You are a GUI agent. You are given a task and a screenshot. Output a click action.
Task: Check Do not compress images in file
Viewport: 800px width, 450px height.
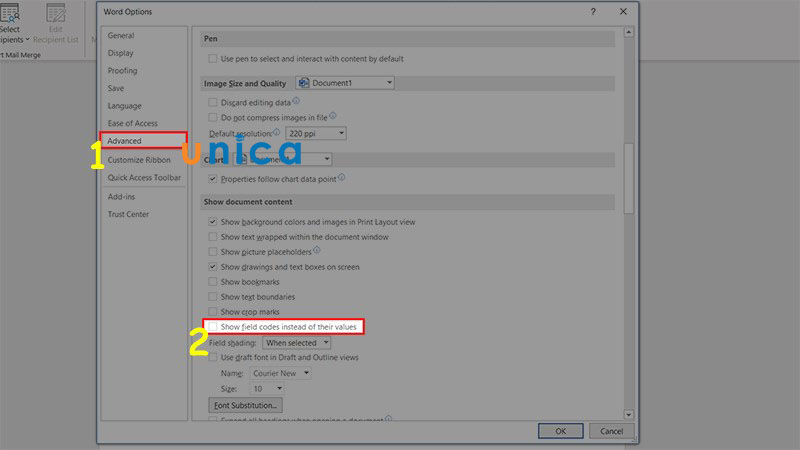pyautogui.click(x=213, y=117)
